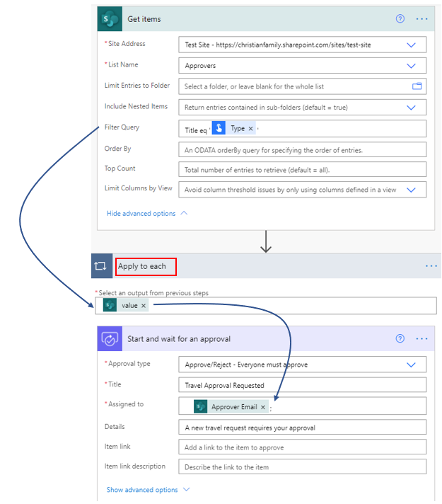
Task: Click the approval Title field
Action: [x=302, y=385]
